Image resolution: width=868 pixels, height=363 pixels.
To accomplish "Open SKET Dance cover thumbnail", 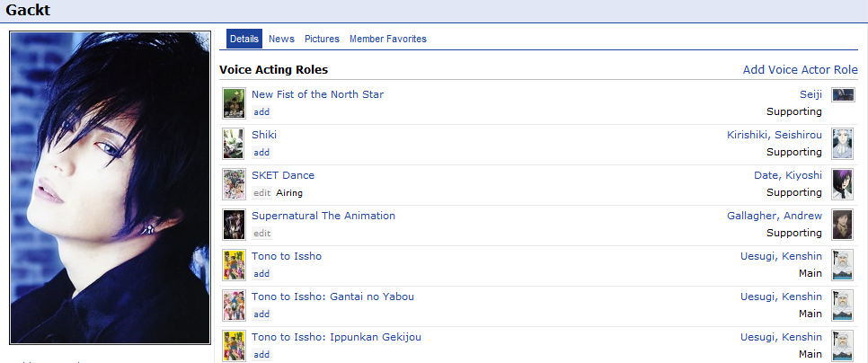I will (x=235, y=183).
